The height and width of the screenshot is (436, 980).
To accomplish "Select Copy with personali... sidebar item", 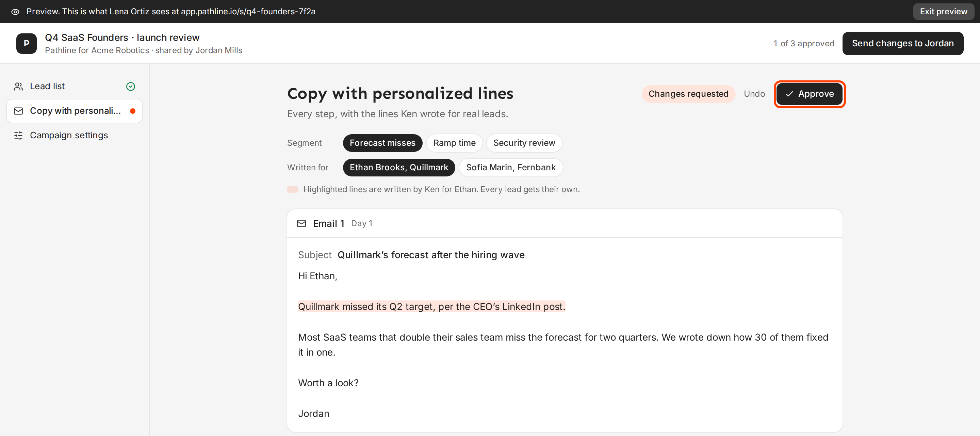I will pyautogui.click(x=75, y=111).
